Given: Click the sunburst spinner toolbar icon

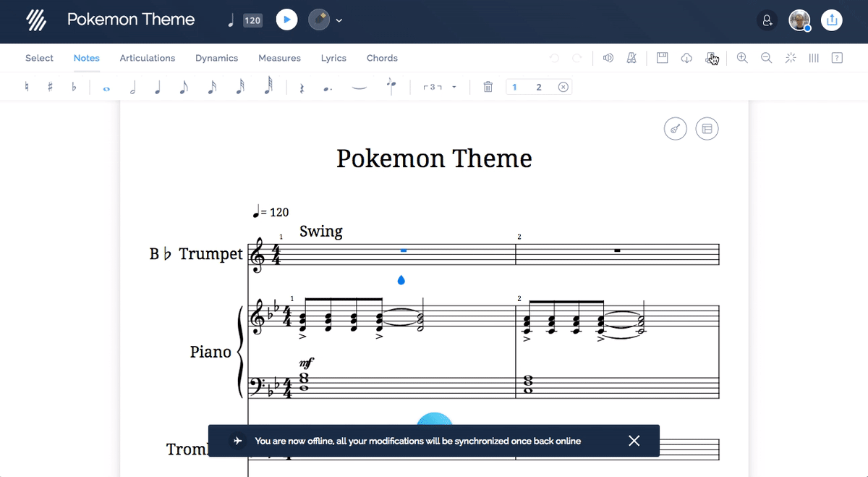Looking at the screenshot, I should click(791, 58).
